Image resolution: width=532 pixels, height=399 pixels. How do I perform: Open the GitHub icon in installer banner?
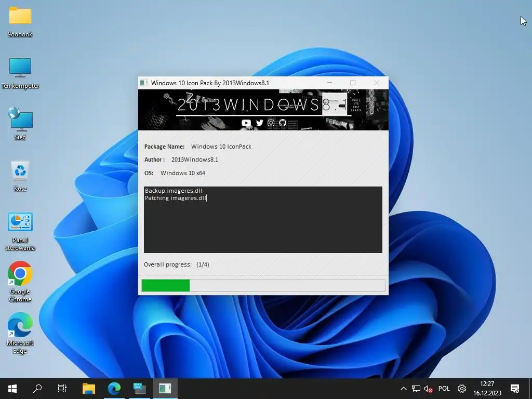click(x=282, y=123)
